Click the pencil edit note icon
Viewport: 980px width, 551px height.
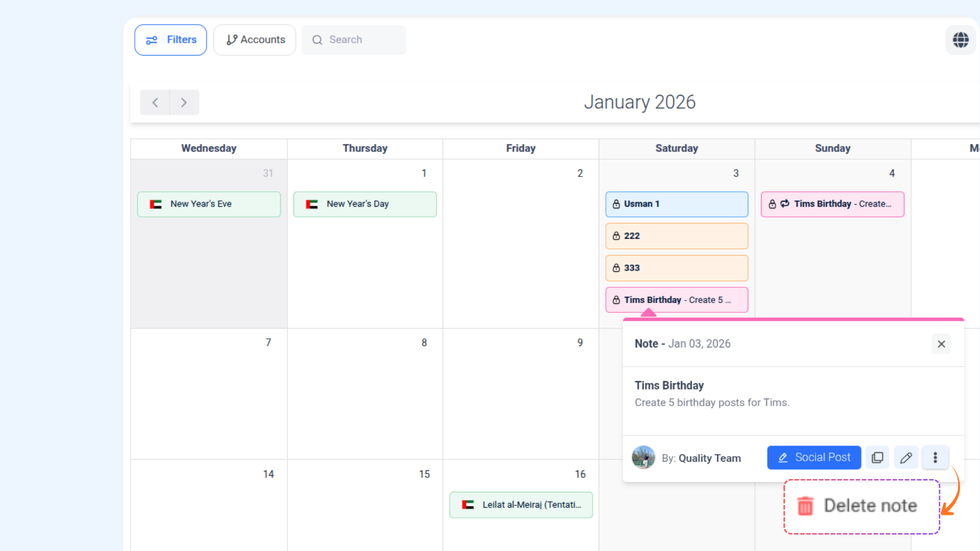point(906,458)
